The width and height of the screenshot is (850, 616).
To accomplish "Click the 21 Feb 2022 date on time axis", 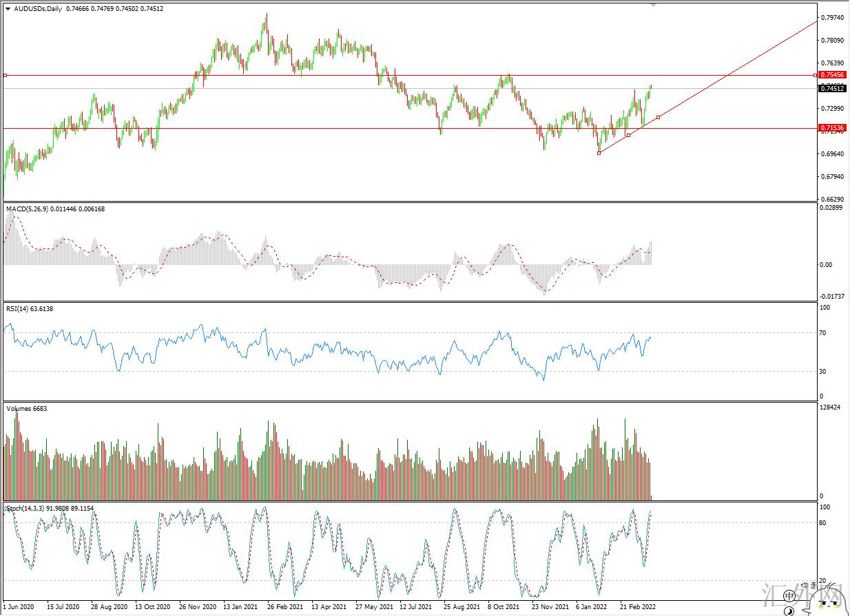I will 636,607.
